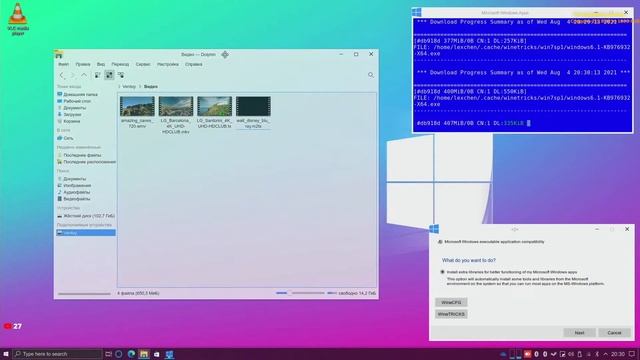
Task: Click the WineCFG button
Action: pyautogui.click(x=451, y=302)
